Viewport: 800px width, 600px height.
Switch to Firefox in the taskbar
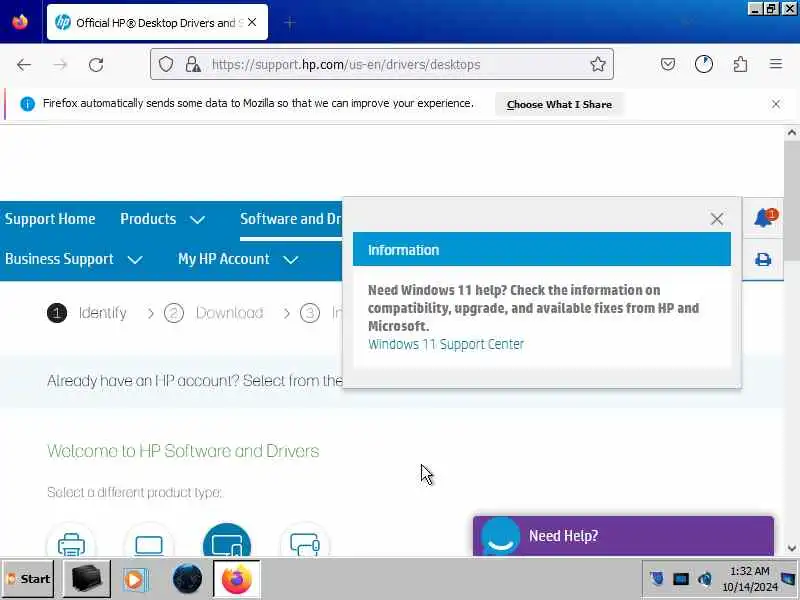click(x=237, y=579)
